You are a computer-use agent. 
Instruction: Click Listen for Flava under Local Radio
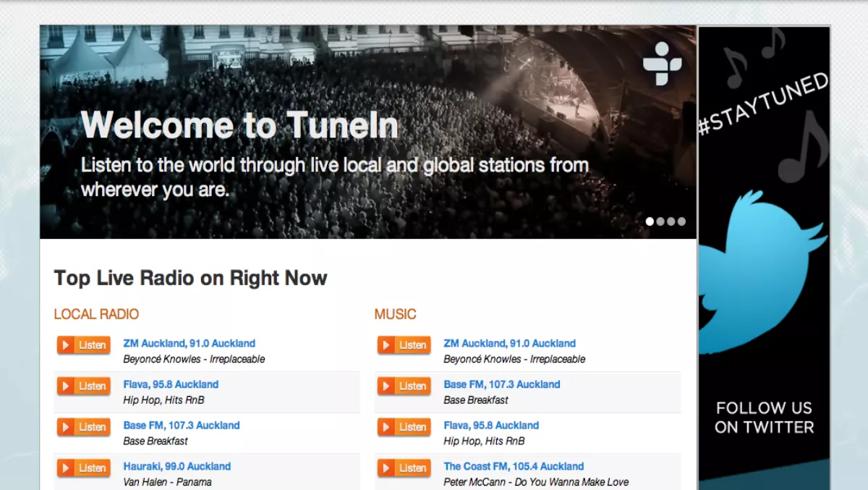tap(84, 386)
